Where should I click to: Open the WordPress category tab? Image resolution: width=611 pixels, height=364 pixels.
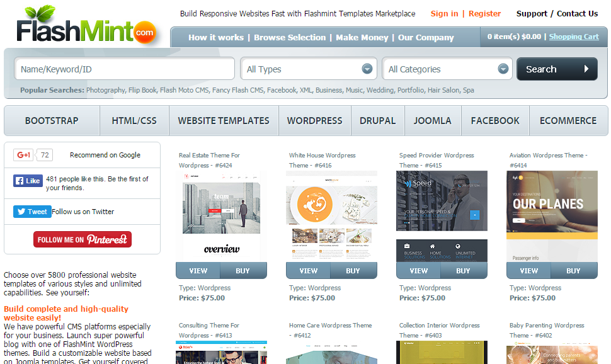coord(314,121)
